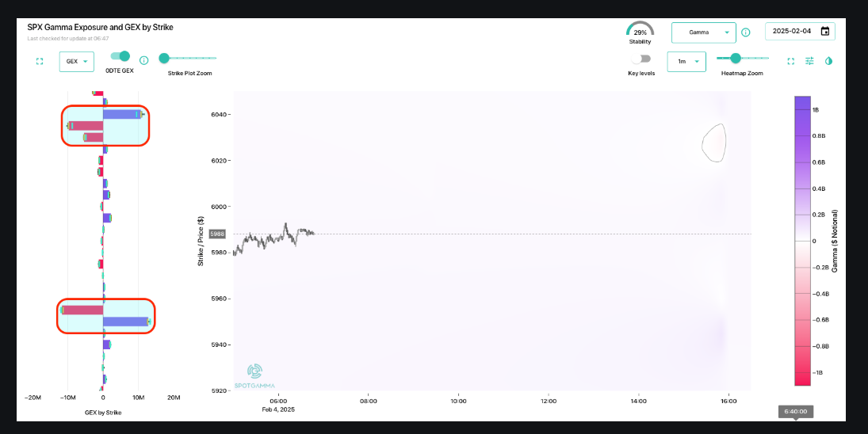
Task: Click the Heatmap Zoom slider handle
Action: tap(736, 58)
